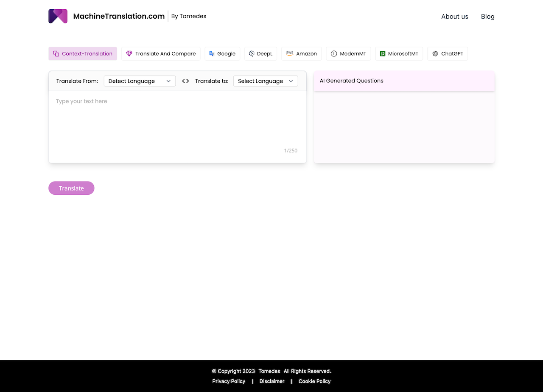
Task: Select the AI Generated Questions panel header
Action: (404, 81)
